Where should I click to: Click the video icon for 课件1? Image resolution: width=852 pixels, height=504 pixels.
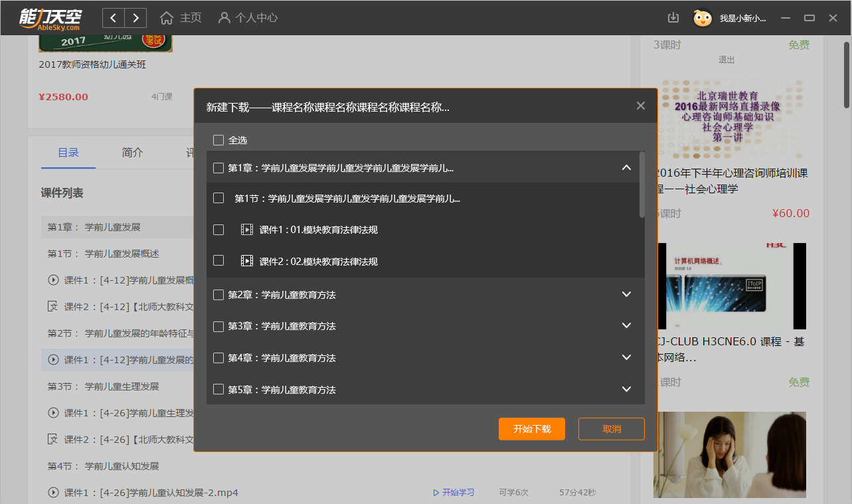pos(247,230)
